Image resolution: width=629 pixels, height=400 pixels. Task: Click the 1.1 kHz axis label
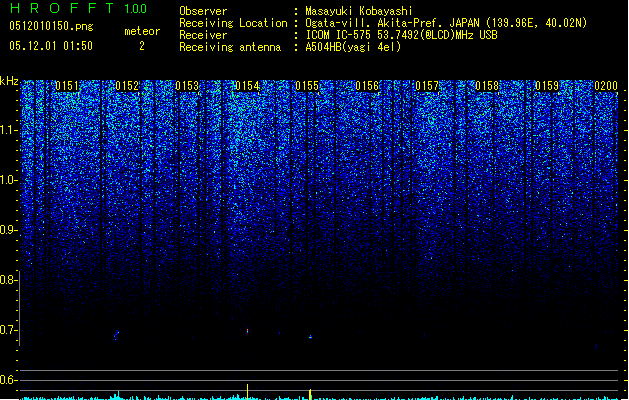click(x=8, y=130)
